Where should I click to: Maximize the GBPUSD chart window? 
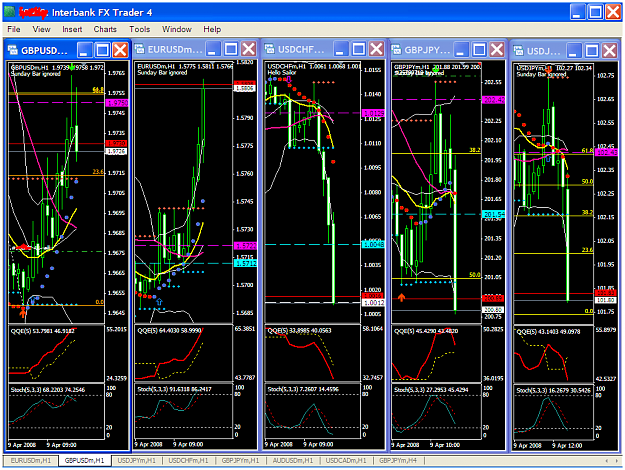102,50
